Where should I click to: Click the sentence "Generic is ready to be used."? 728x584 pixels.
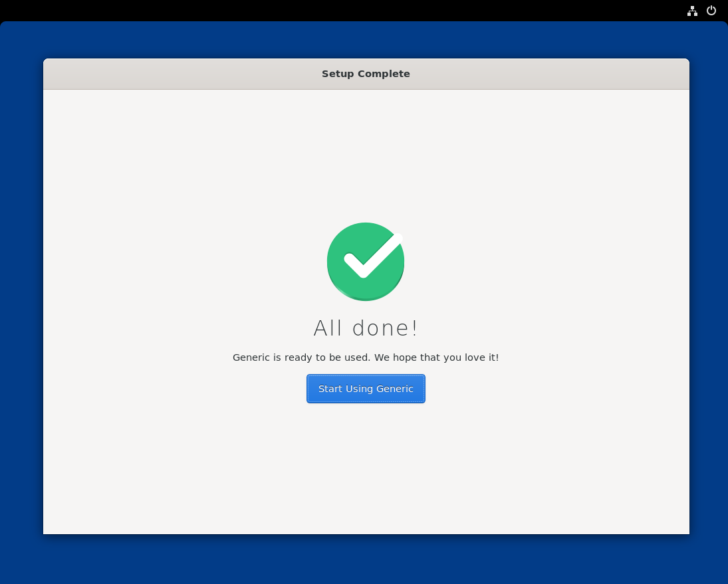pos(301,357)
